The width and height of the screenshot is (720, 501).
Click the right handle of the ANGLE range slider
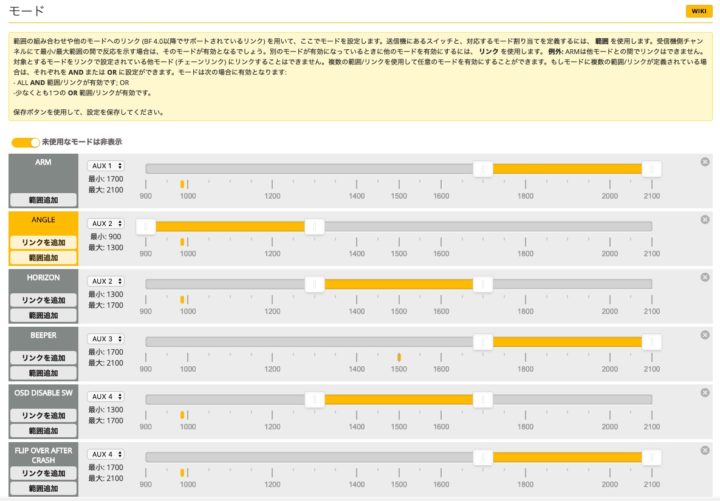point(314,227)
